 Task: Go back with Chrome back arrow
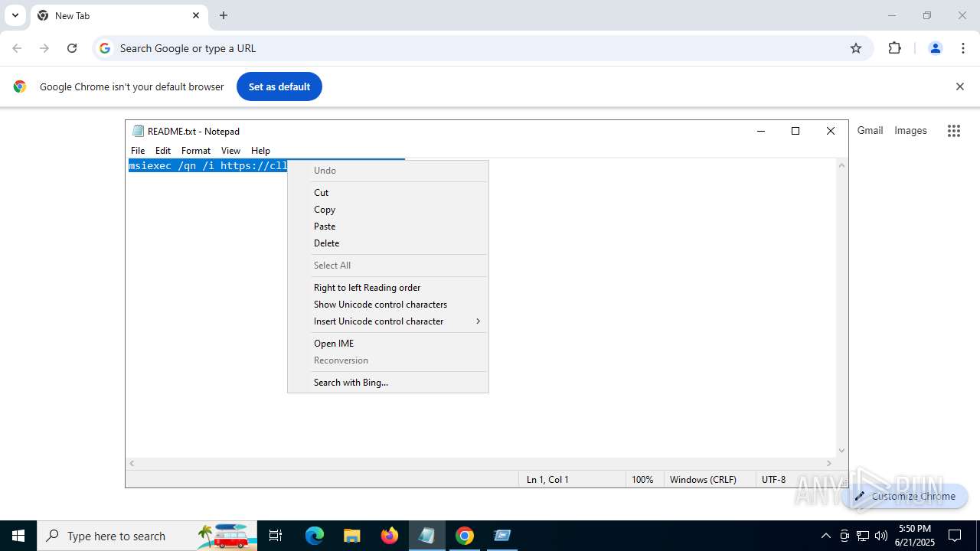[x=17, y=48]
